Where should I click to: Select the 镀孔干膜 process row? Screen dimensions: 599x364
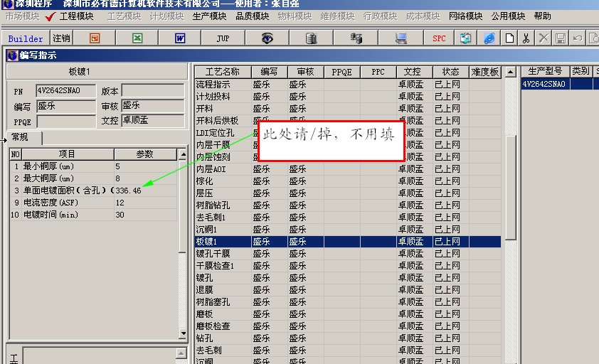click(348, 254)
